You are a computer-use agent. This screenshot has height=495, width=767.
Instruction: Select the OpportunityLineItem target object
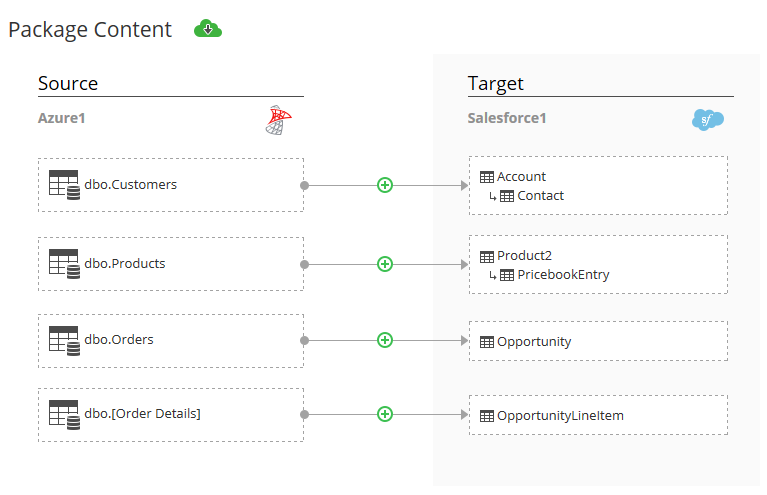coord(561,416)
